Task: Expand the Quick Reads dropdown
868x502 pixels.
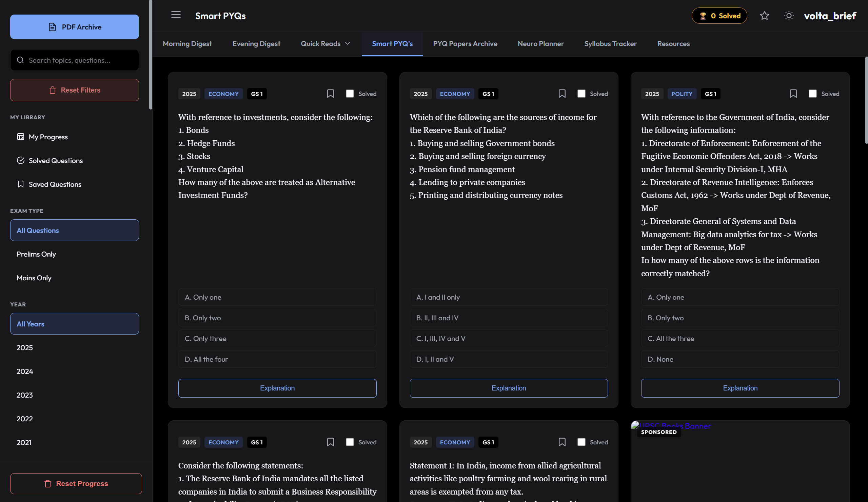Action: [325, 44]
